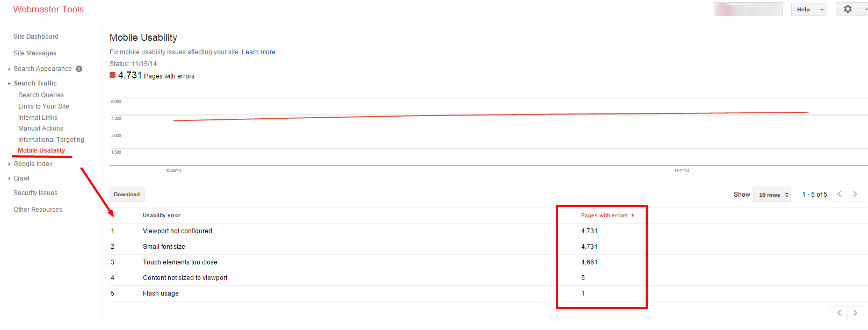
Task: Open Manual Actions page
Action: [41, 128]
